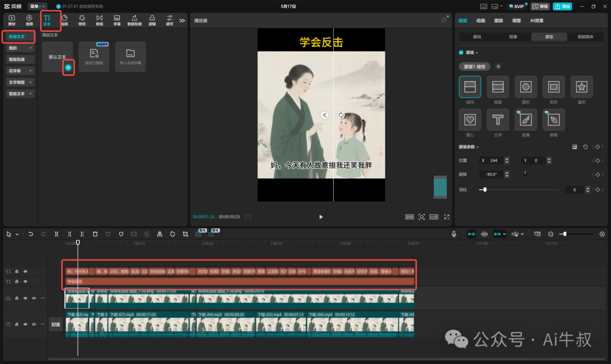This screenshot has width=611, height=364.
Task: Click the microphone record icon
Action: pyautogui.click(x=454, y=234)
